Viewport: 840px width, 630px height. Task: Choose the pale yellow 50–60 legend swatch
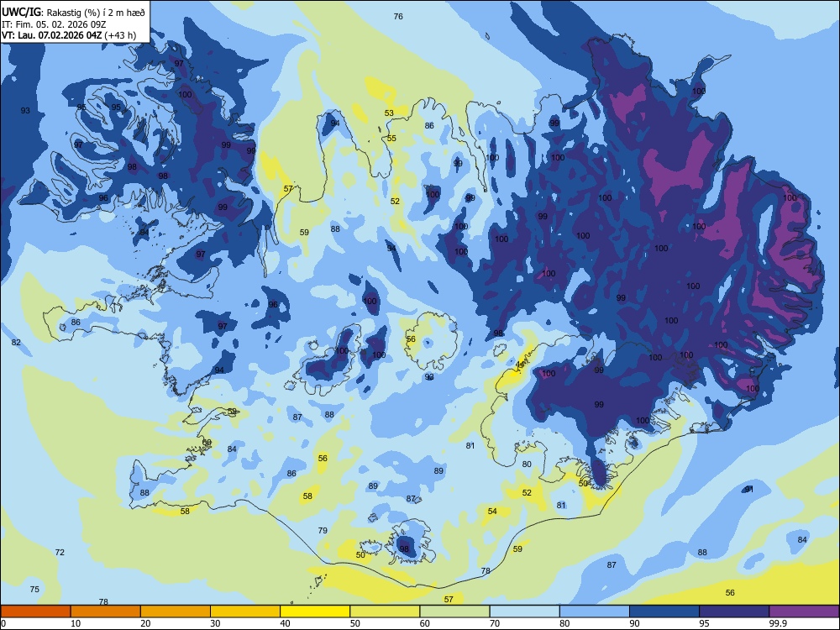[x=385, y=612]
